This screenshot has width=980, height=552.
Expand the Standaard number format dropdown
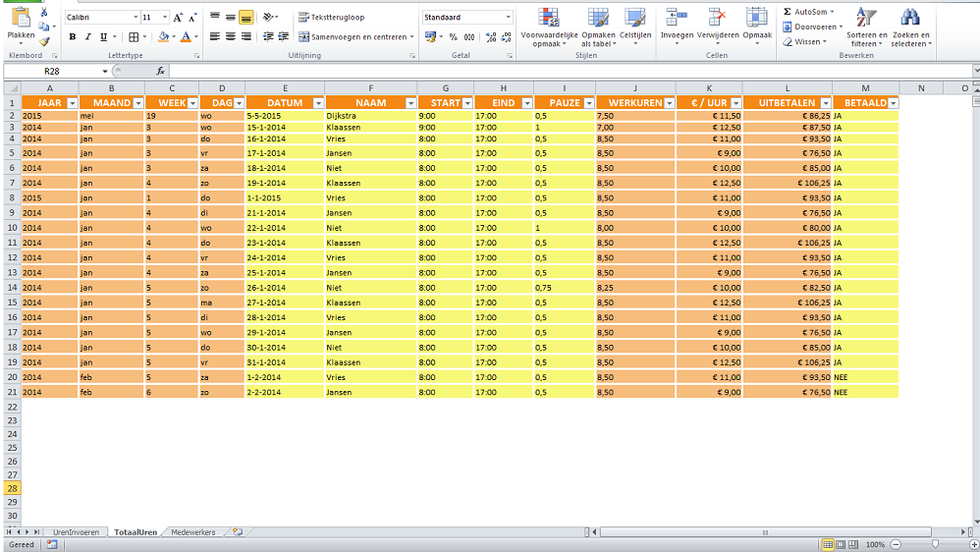(508, 18)
